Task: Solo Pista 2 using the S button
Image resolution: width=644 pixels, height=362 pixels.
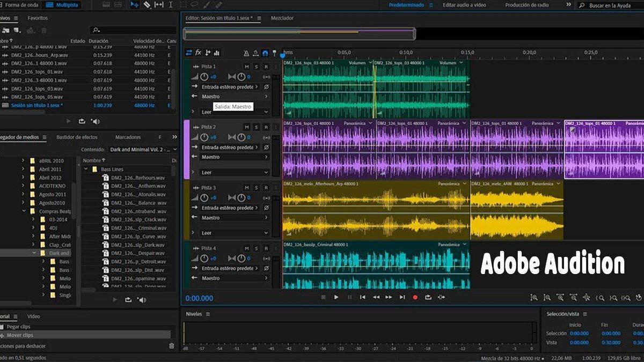Action: click(256, 127)
